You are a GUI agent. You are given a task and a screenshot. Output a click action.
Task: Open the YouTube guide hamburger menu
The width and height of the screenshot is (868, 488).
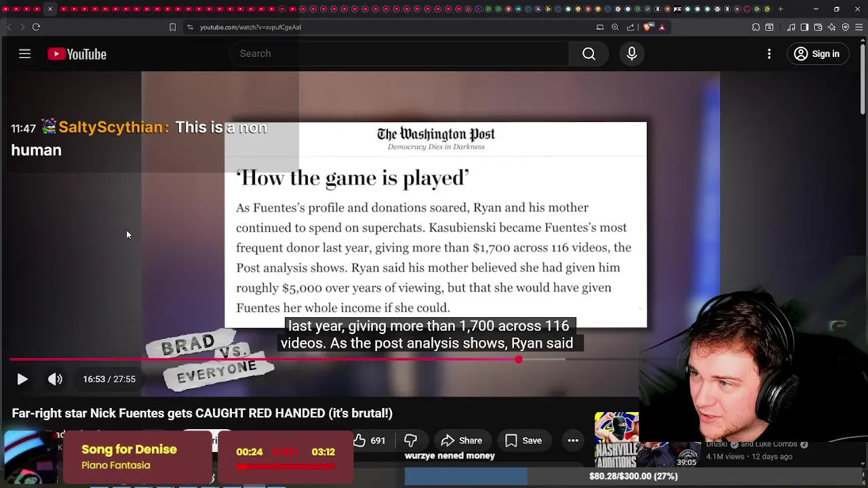(24, 54)
